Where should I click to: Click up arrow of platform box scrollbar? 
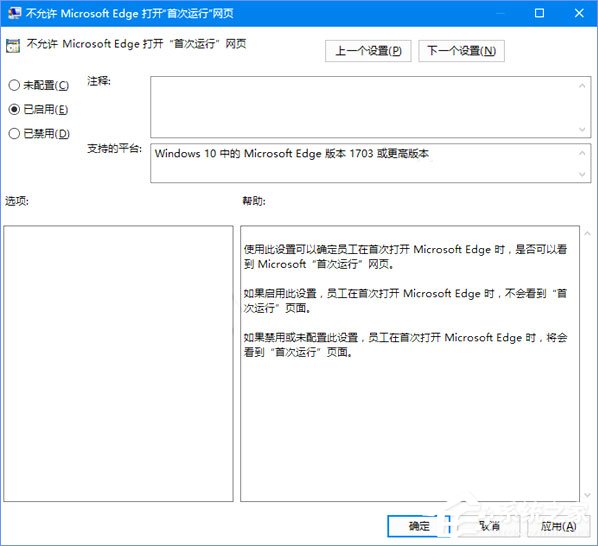582,153
